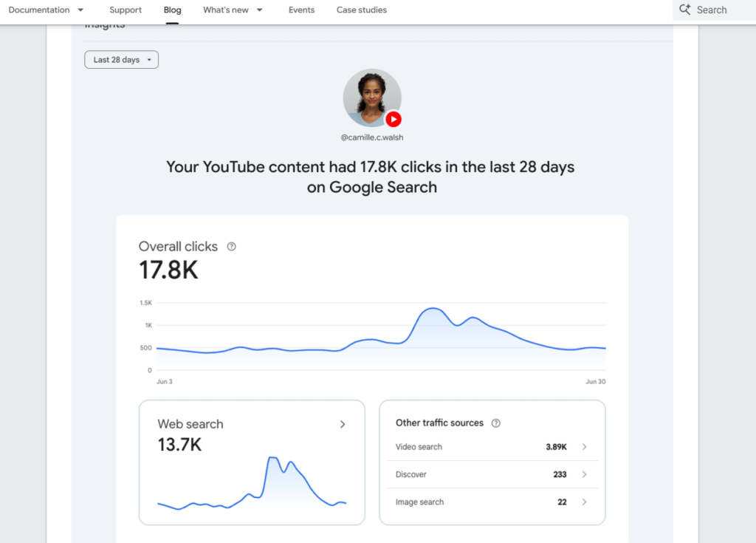Open the Last 28 days date range dropdown

122,60
